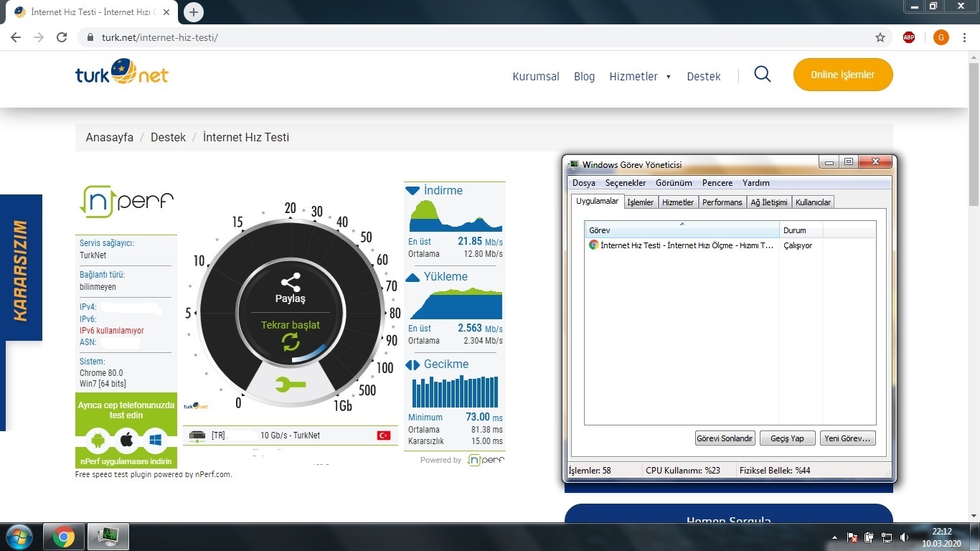Bookmark this page with star icon
The image size is (980, 551).
pos(880,37)
